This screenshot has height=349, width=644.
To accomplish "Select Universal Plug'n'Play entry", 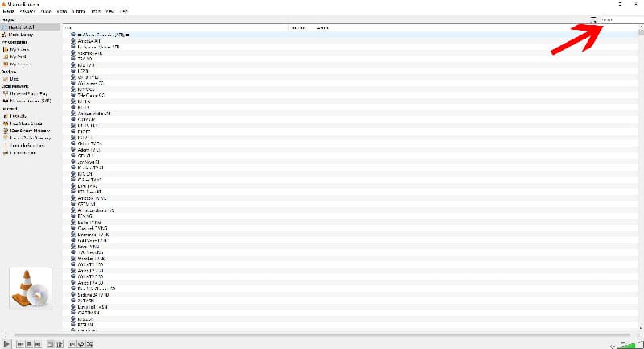I will (x=31, y=93).
